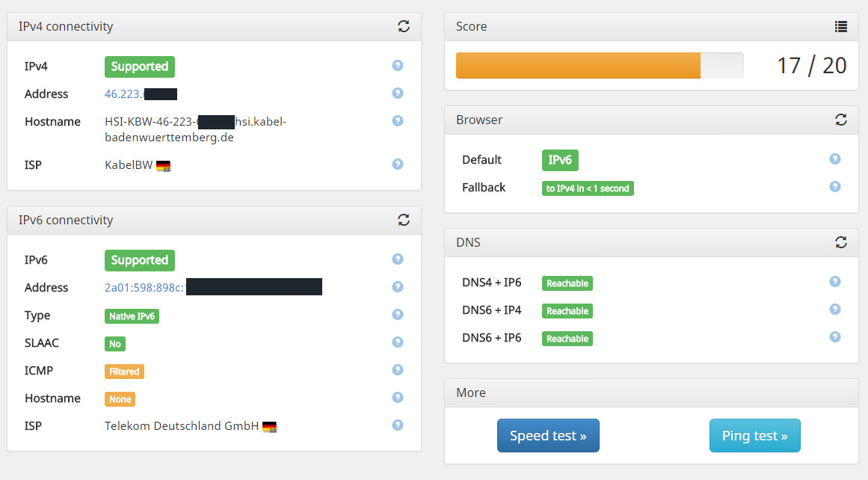Open help for Browser Fallback row
Screen dimensions: 868x480
(835, 187)
